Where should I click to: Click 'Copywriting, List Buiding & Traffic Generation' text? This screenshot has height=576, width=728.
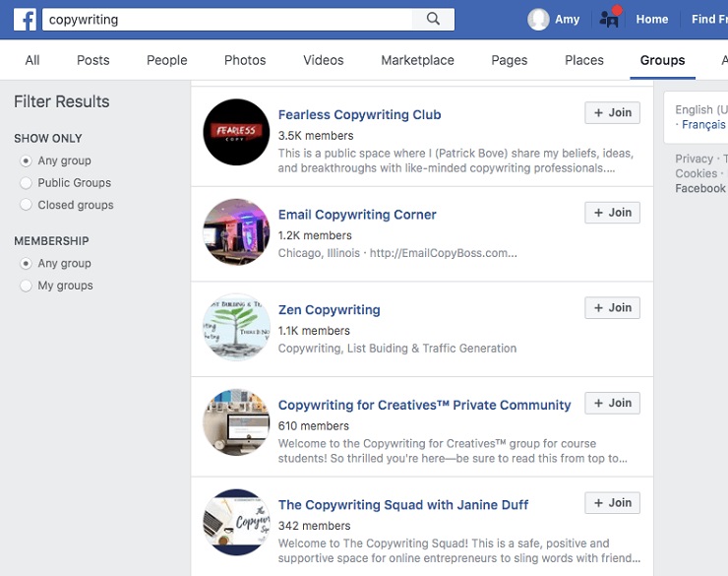click(x=397, y=349)
